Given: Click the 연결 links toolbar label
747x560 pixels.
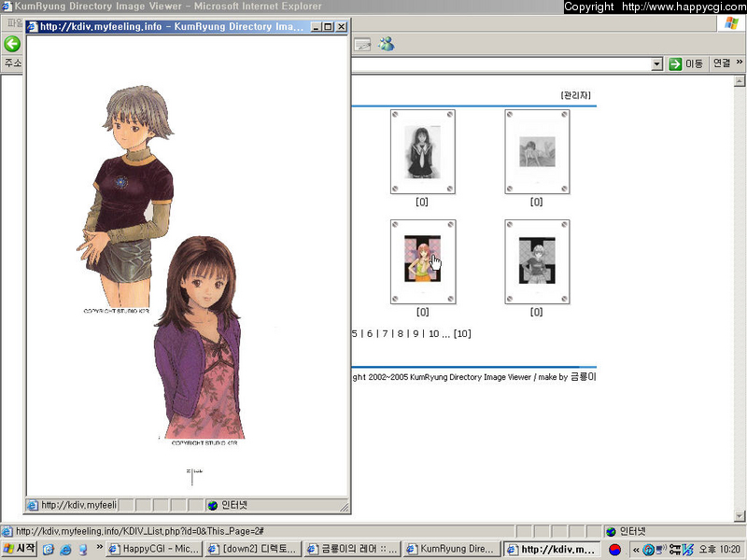Looking at the screenshot, I should coord(722,63).
